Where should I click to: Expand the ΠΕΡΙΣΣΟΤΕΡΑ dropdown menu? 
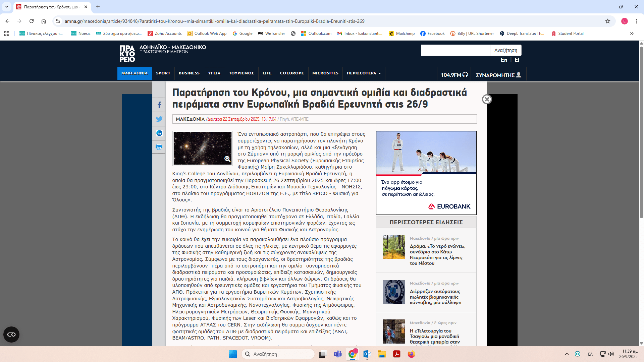[x=364, y=73]
